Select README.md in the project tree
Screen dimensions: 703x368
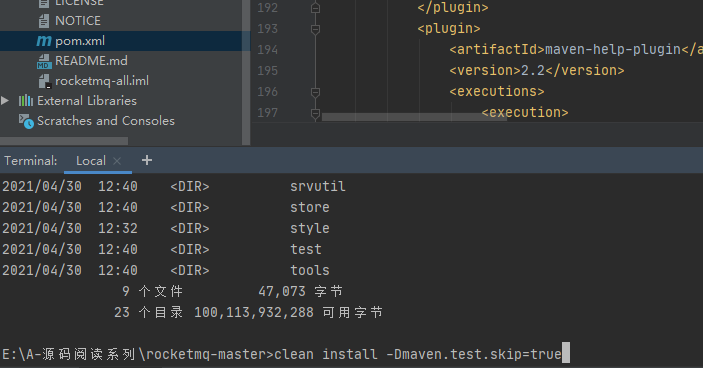click(x=91, y=61)
